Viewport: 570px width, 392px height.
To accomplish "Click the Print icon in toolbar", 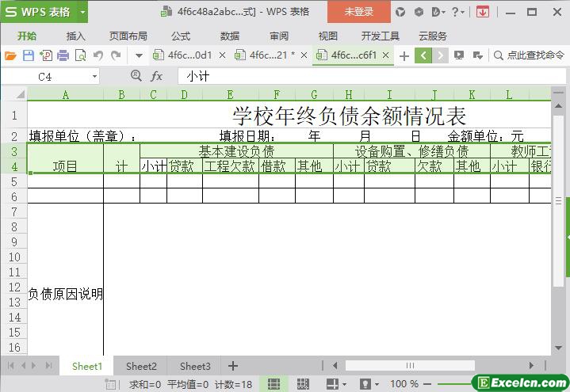I will (63, 55).
